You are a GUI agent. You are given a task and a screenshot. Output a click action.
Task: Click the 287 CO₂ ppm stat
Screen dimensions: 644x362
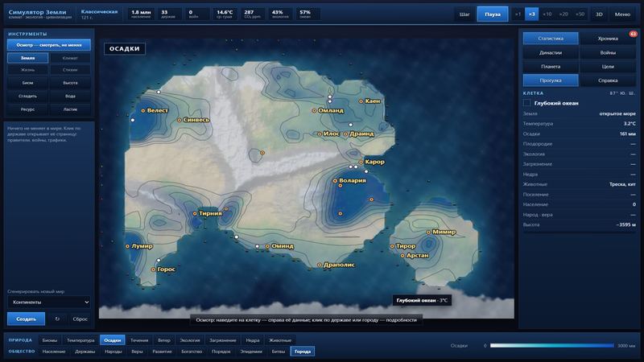coord(253,14)
